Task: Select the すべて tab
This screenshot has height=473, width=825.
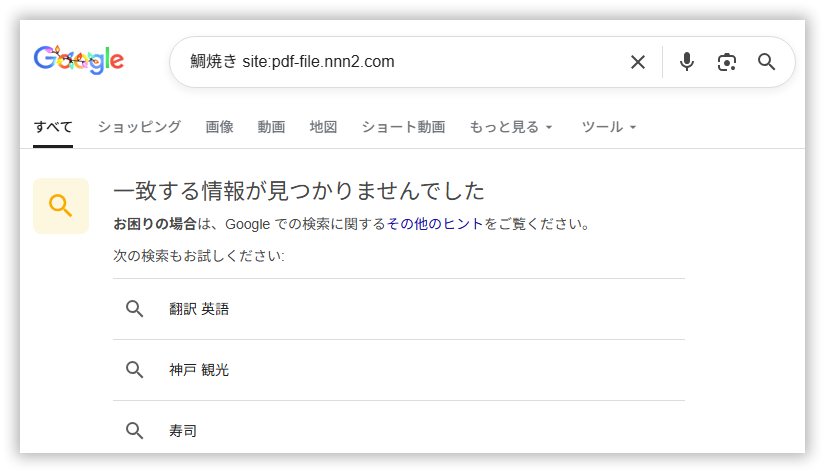Action: pos(53,127)
